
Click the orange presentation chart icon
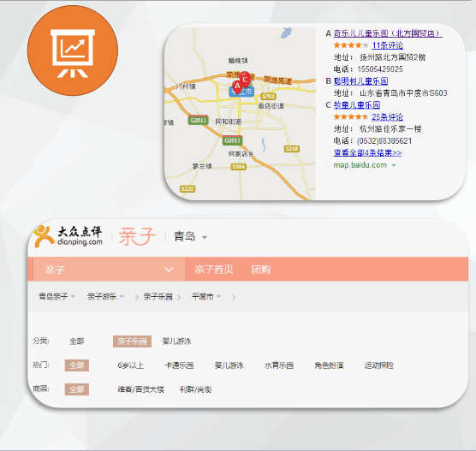coord(73,50)
